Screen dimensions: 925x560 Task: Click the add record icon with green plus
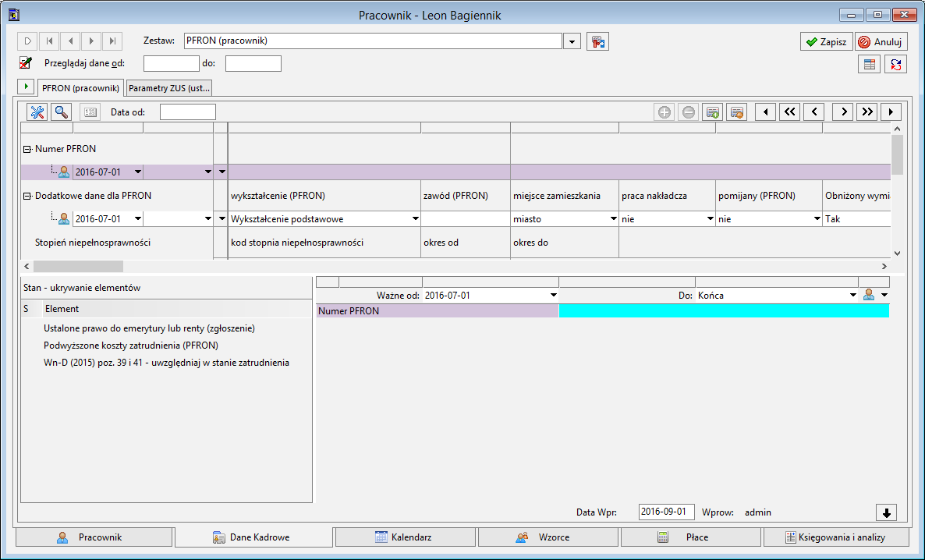712,112
